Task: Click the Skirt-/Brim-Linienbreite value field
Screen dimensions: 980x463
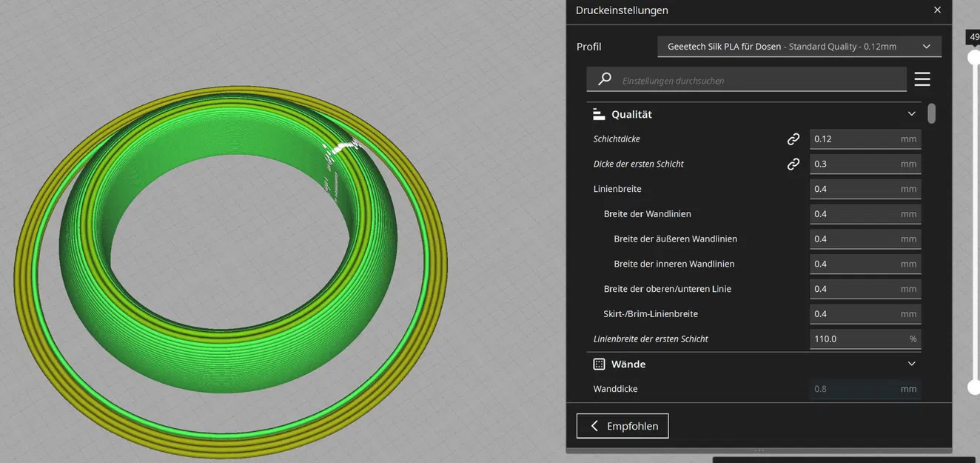Action: point(865,314)
